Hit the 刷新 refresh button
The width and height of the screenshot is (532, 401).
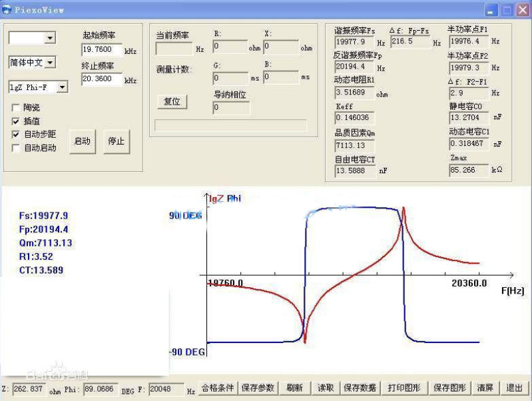tap(294, 388)
